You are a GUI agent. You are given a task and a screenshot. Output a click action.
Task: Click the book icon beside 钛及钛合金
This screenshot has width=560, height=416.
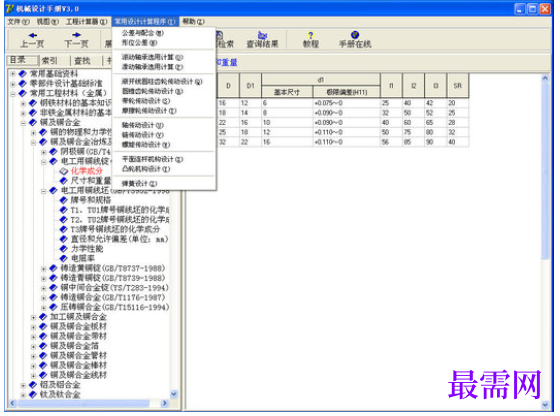click(x=33, y=395)
